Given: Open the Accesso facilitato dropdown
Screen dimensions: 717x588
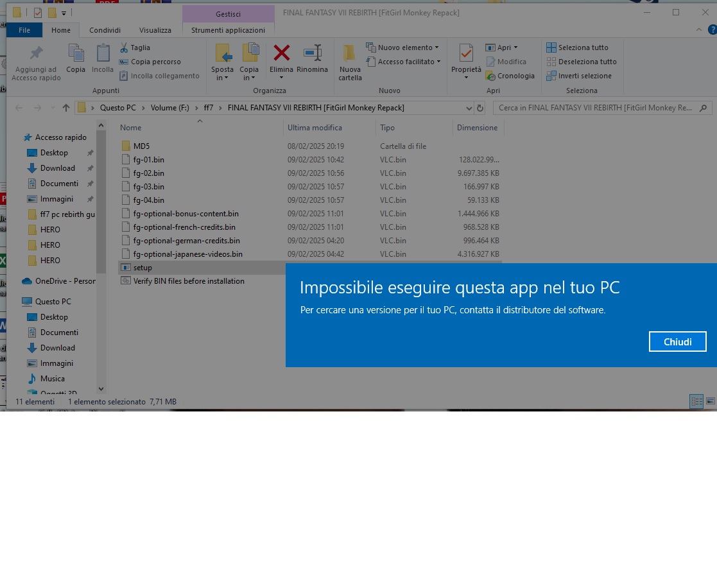Looking at the screenshot, I should (403, 62).
